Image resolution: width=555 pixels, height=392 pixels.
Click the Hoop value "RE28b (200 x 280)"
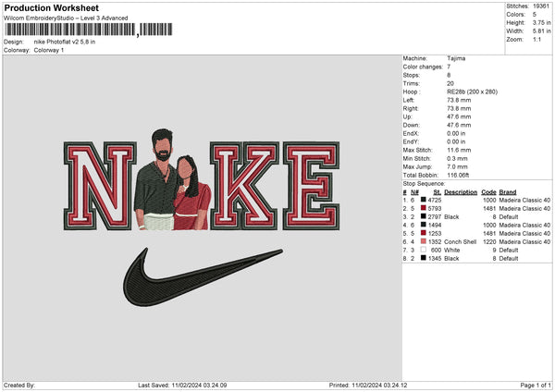point(472,92)
